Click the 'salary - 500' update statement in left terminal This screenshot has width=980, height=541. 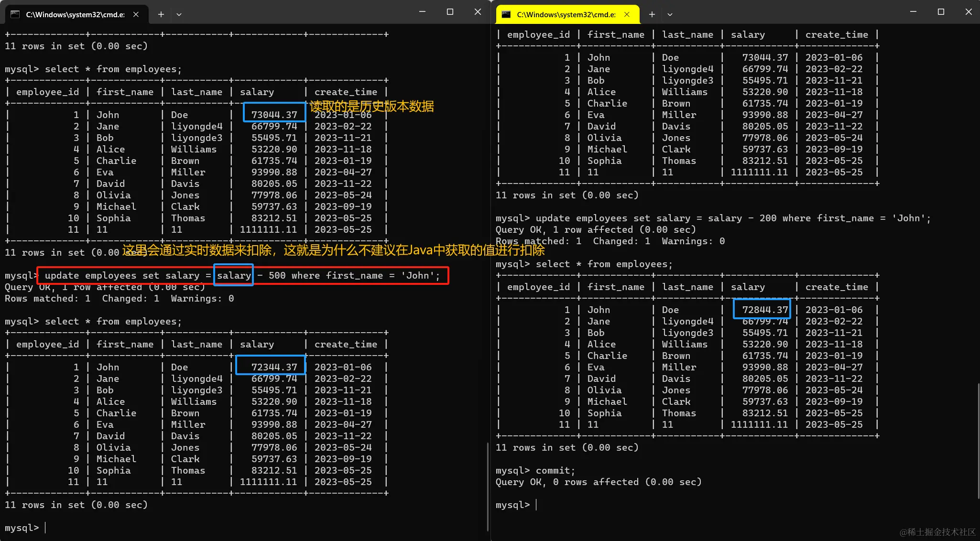coord(242,275)
